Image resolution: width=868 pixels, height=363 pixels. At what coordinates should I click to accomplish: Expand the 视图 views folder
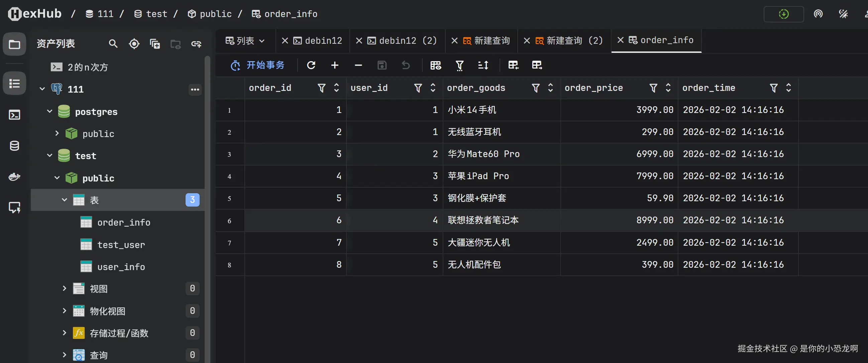[x=64, y=288]
